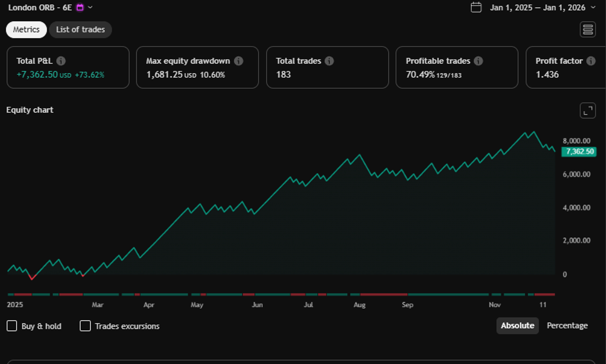Click the 4,000.00 axis label
Screen dimensions: 606x364
pos(576,208)
